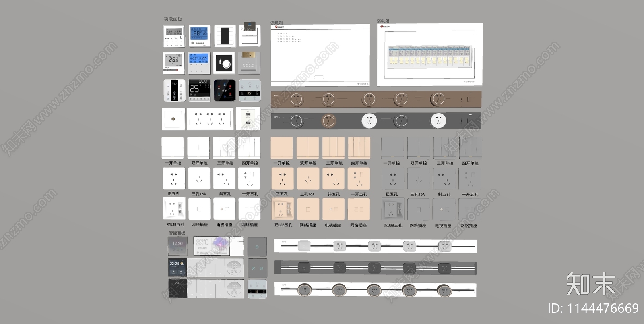This screenshot has width=644, height=324.
Task: Select the smart panel showing 12:20
Action: pos(178,246)
